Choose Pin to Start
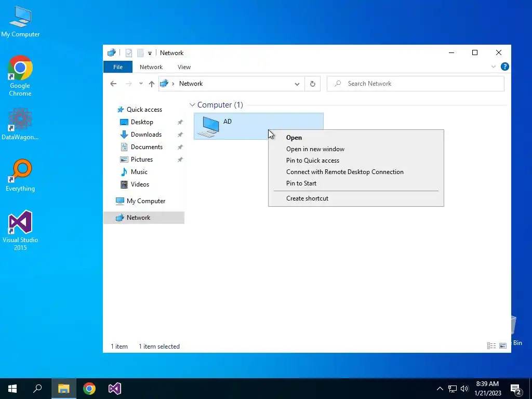 tap(356, 183)
